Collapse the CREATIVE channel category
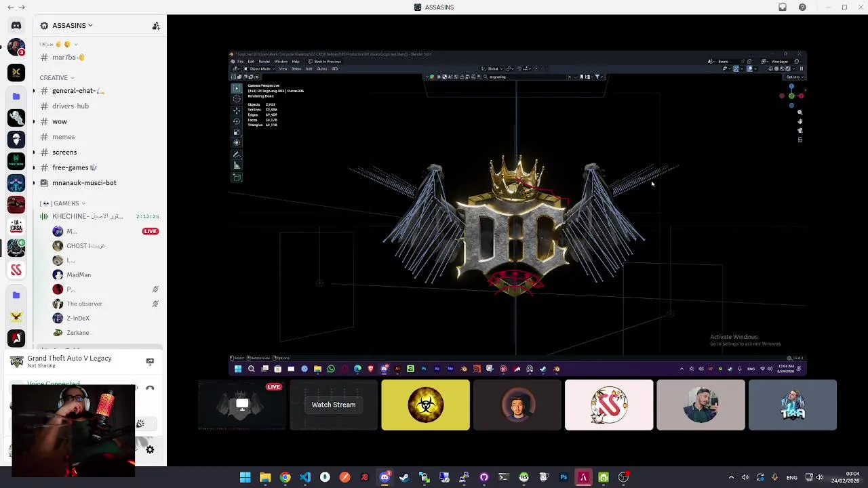This screenshot has width=868, height=488. pos(57,78)
